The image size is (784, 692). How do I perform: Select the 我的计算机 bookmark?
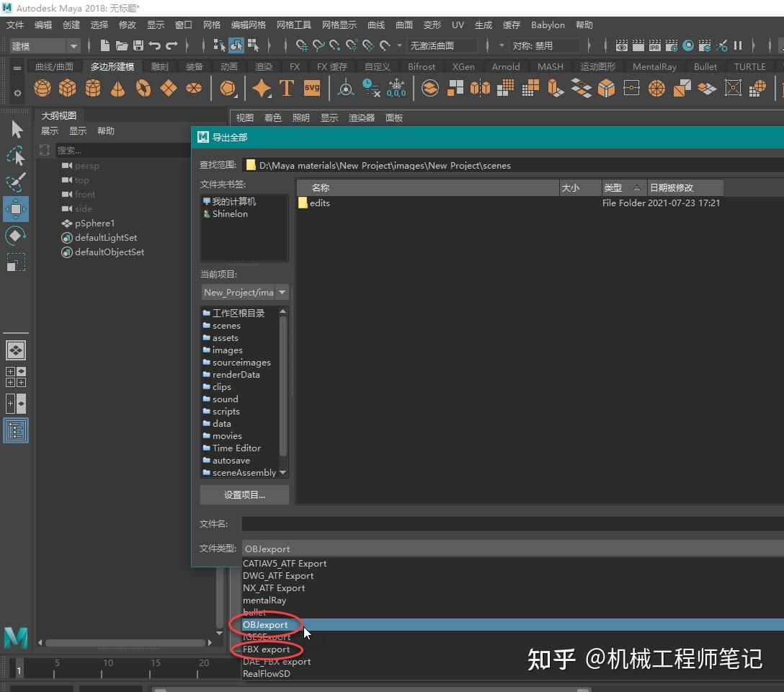229,201
